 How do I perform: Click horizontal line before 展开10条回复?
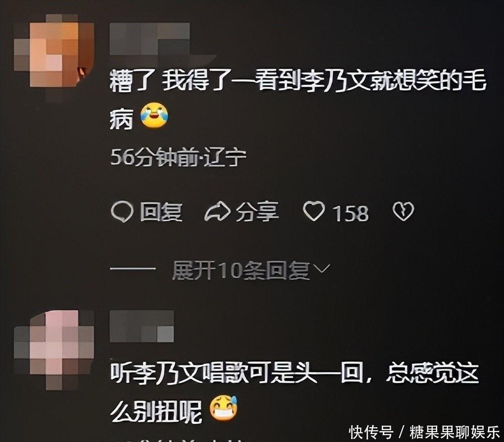[133, 268]
